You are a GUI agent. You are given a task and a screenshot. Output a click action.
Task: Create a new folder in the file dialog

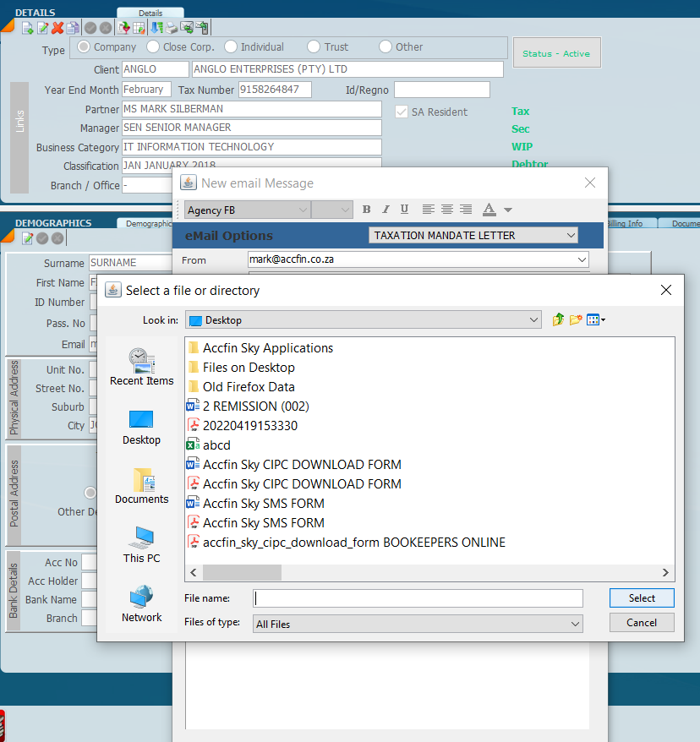[x=576, y=319]
